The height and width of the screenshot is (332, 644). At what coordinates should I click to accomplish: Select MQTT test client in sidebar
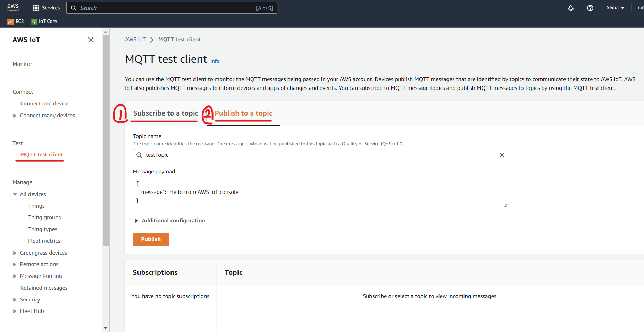tap(42, 155)
